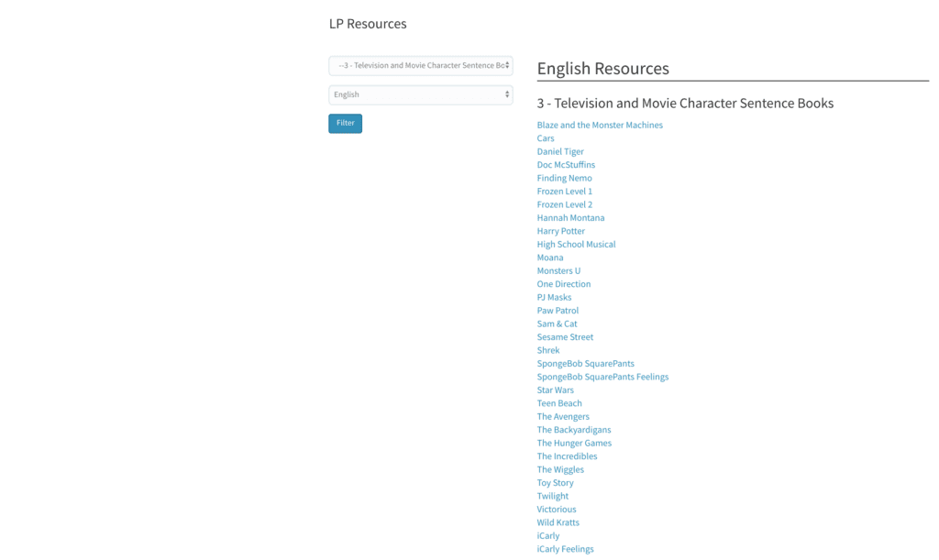
Task: Open the Toy Story sentence book
Action: point(555,483)
